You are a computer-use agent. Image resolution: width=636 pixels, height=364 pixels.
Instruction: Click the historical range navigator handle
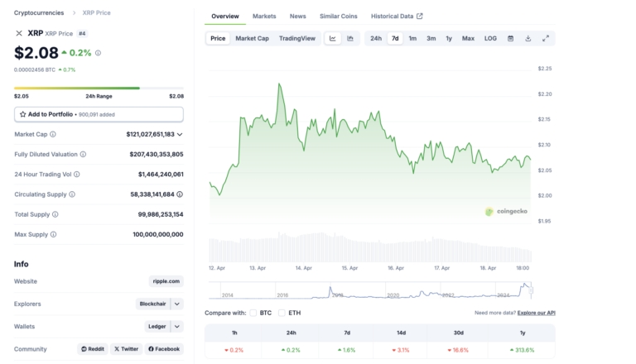click(x=531, y=290)
